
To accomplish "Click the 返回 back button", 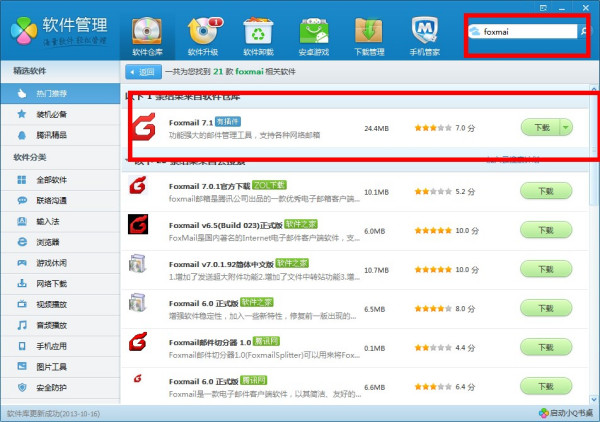I will 143,72.
